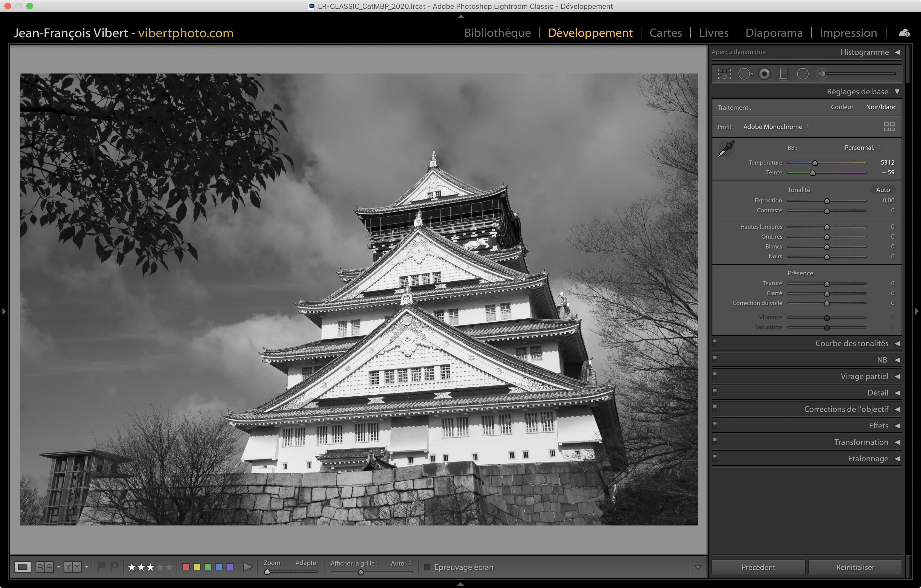Switch to the Bibliothèque module
The width and height of the screenshot is (921, 588).
tap(497, 33)
